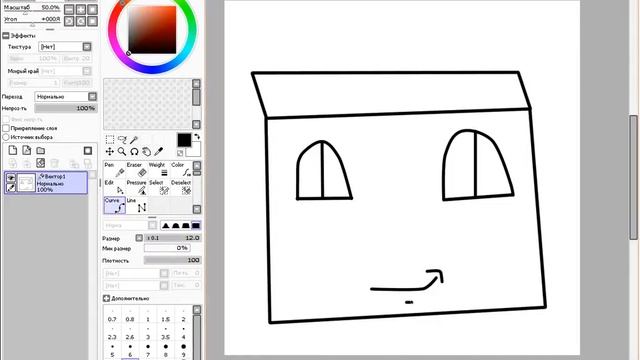Pick a shade in the color square
640x360 pixels.
point(152,30)
